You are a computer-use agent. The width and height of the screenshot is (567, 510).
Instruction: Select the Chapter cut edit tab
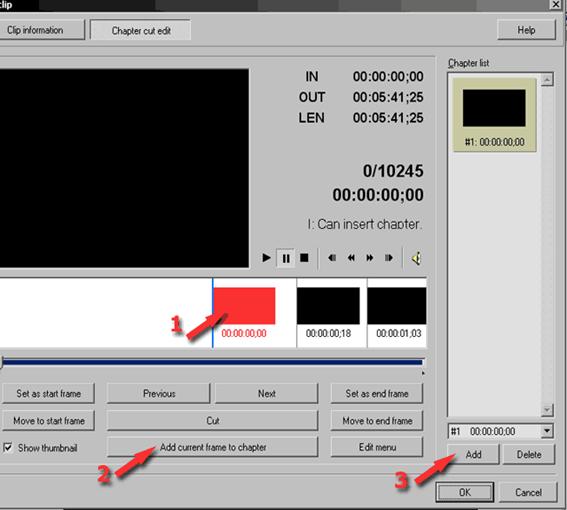141,31
